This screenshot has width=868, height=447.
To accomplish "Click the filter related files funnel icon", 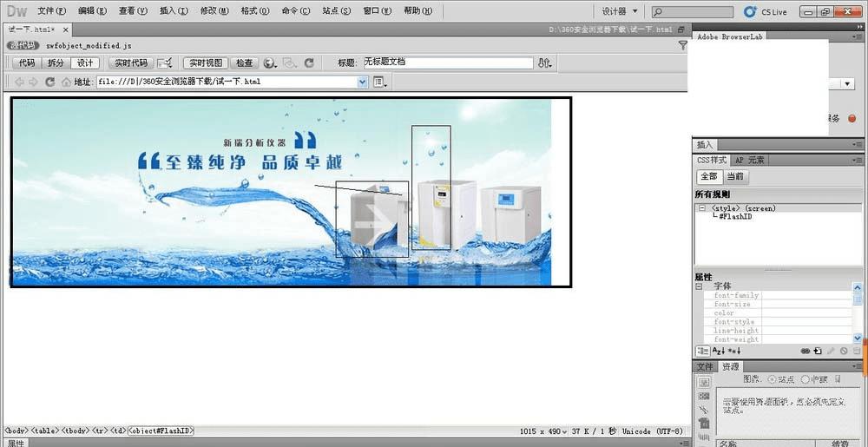I will pyautogui.click(x=683, y=46).
